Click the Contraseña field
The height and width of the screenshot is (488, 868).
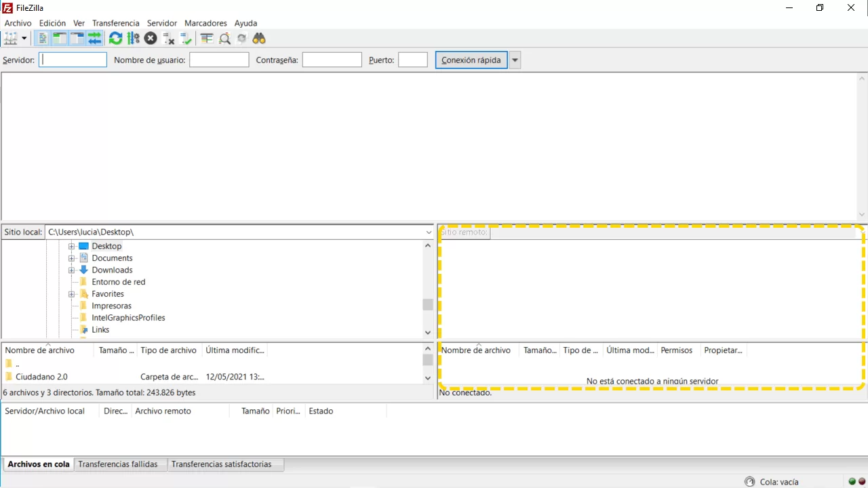(x=332, y=60)
